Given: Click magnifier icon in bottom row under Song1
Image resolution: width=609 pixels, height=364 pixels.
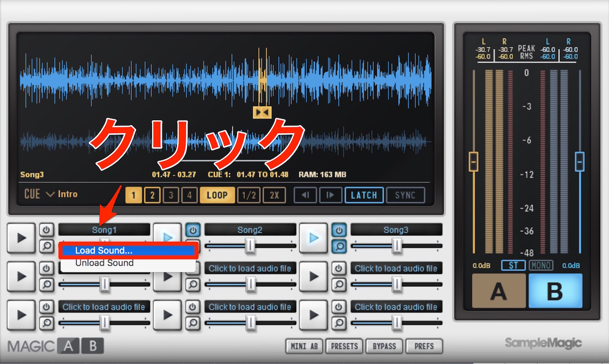Looking at the screenshot, I should pyautogui.click(x=47, y=323).
